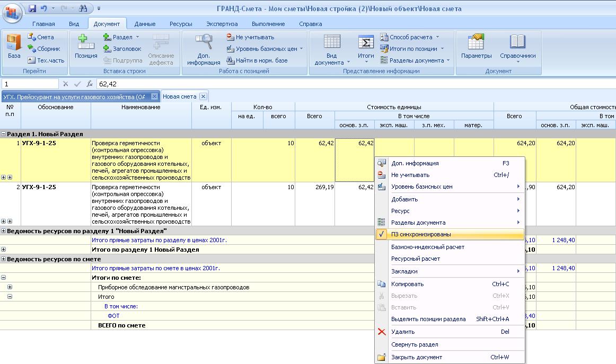Expand Уровень базисных цен ribbon dropdown
The image size is (616, 364).
pyautogui.click(x=265, y=49)
